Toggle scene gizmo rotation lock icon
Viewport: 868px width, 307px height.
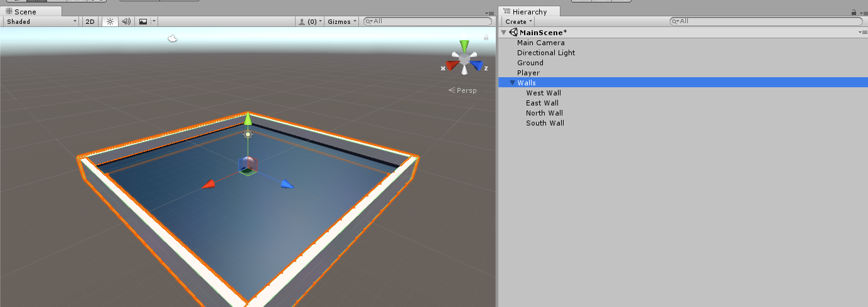(x=486, y=38)
